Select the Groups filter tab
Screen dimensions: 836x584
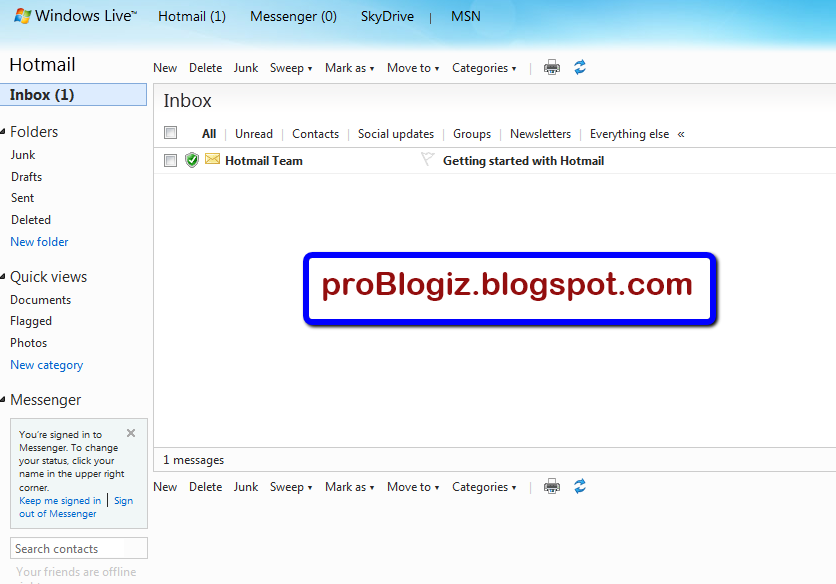point(472,134)
